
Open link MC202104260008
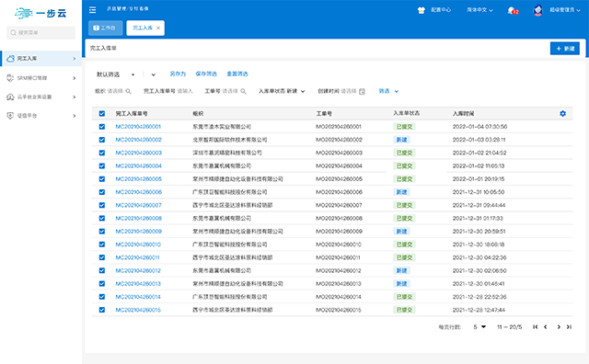coord(139,218)
